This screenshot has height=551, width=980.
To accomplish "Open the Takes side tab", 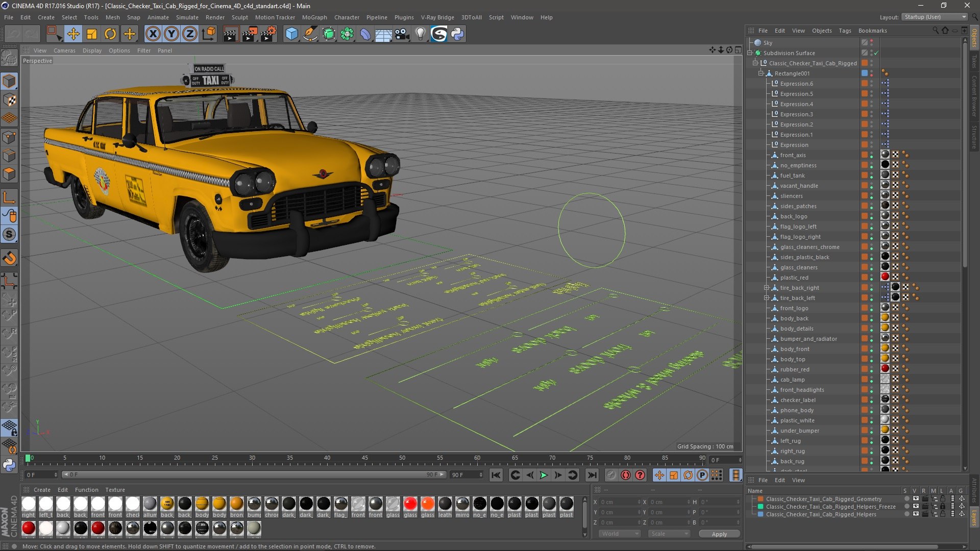I will pos(974,62).
